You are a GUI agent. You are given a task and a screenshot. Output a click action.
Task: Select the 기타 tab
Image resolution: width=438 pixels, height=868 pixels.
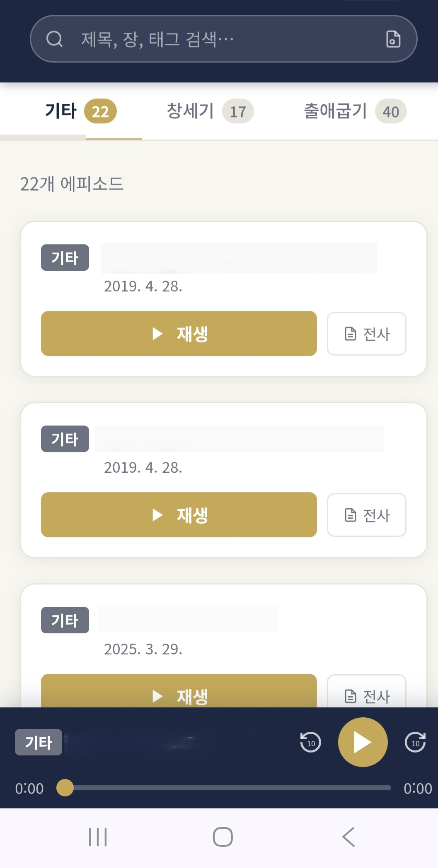[x=81, y=111]
